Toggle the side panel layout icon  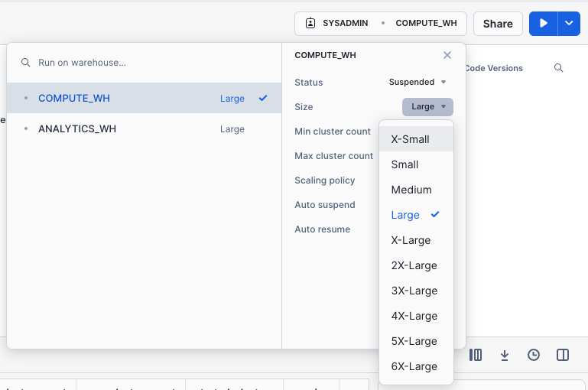tap(563, 355)
